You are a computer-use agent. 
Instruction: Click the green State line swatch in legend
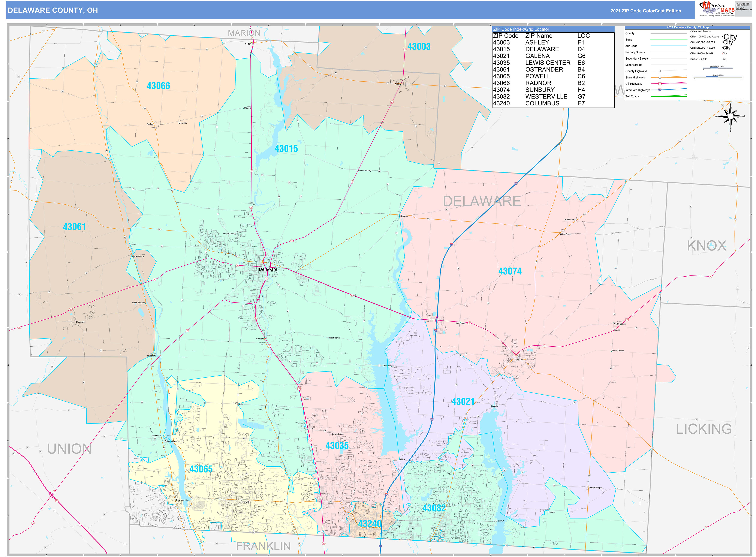[669, 39]
